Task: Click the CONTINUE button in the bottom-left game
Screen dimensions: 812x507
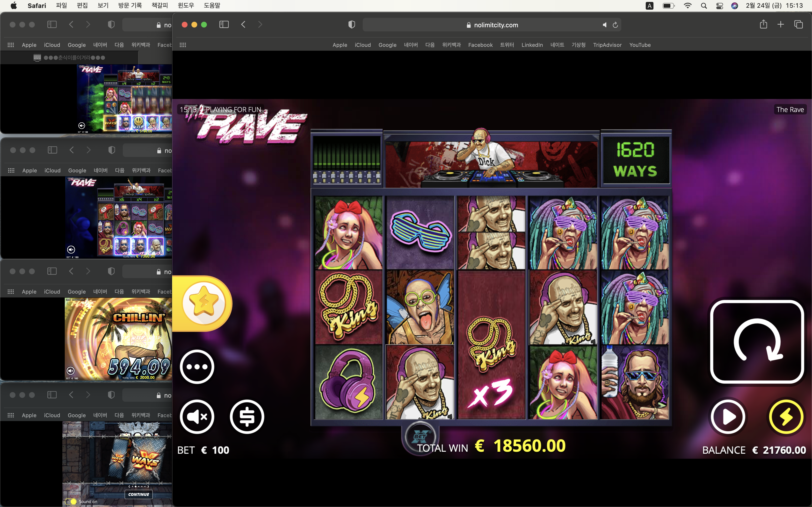Action: click(x=138, y=494)
